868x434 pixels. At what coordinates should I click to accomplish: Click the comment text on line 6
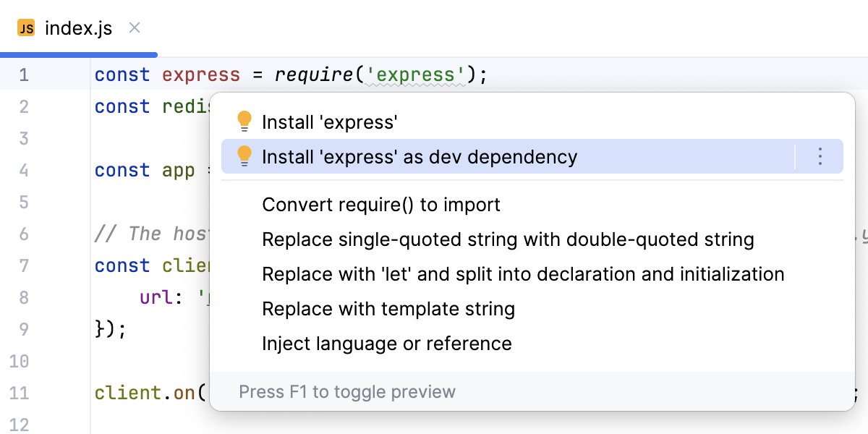152,234
